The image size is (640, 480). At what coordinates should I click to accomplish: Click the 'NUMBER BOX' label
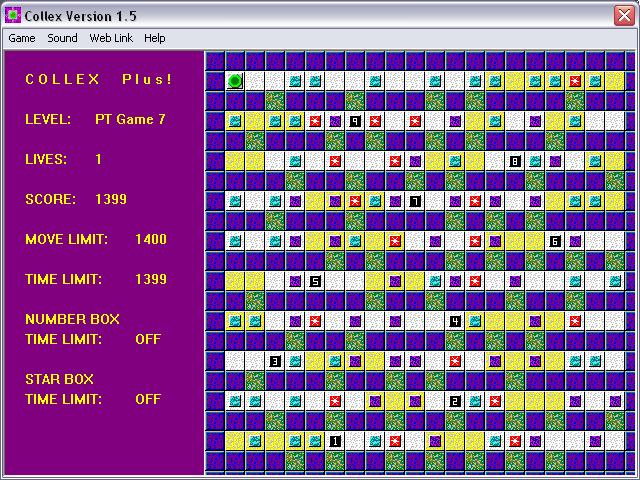tap(73, 319)
